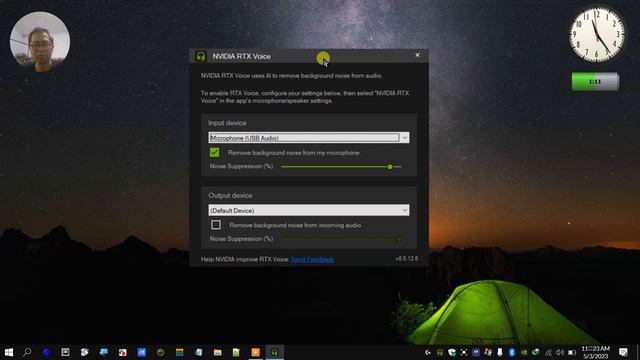
Task: Open the Windows Start menu
Action: coord(9,352)
